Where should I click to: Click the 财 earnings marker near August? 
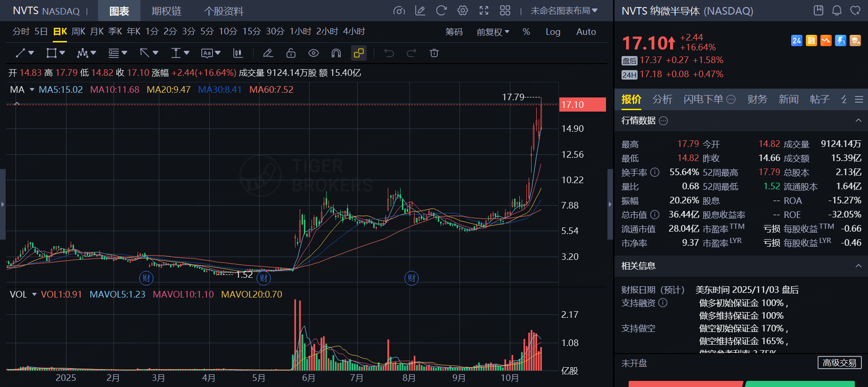411,278
